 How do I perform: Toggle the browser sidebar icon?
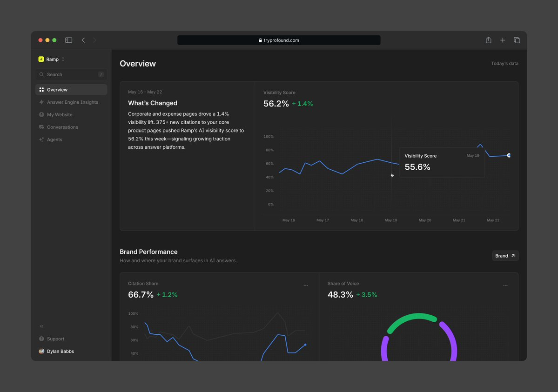[x=69, y=40]
